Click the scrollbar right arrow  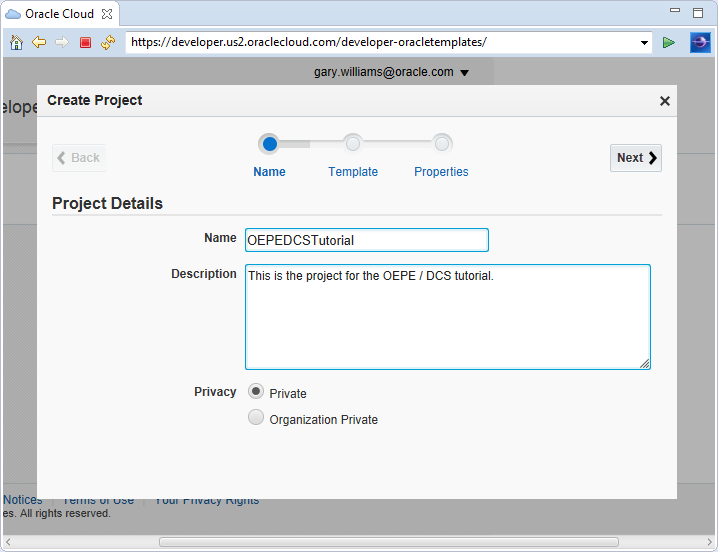tap(709, 542)
